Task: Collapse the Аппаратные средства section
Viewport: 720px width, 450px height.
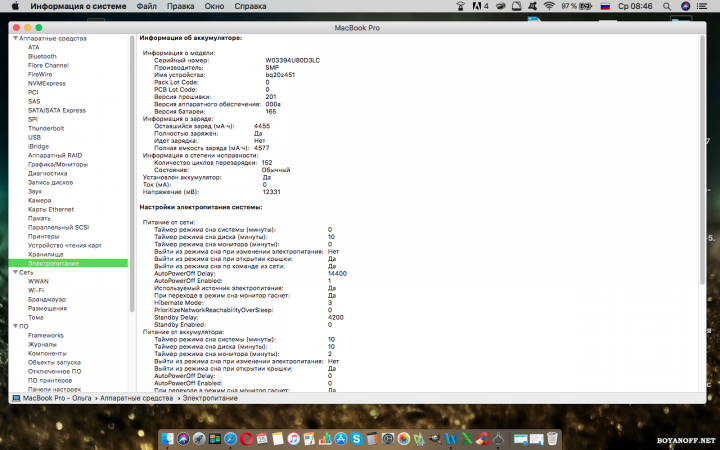Action: (15, 38)
